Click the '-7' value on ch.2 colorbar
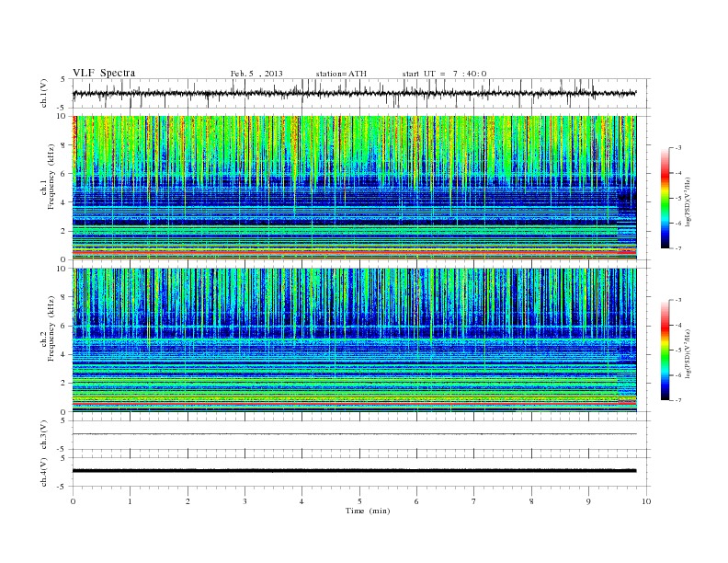The width and height of the screenshot is (728, 563). point(677,400)
